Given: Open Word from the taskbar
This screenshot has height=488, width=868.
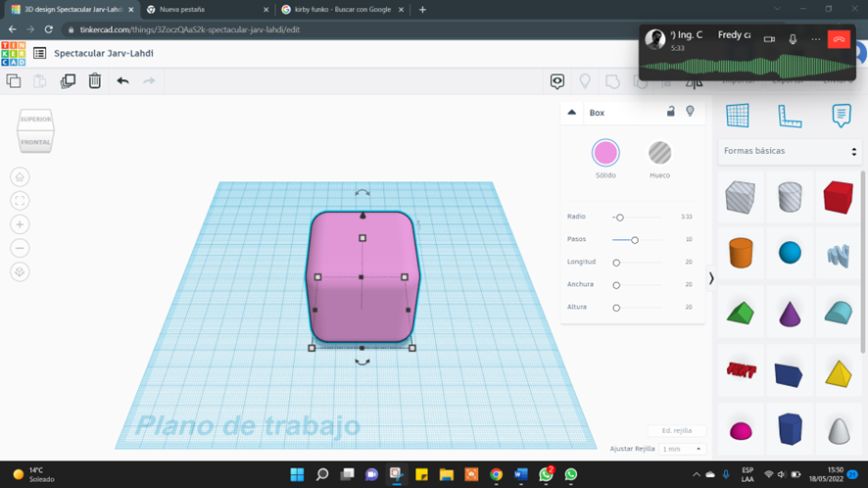Looking at the screenshot, I should (520, 474).
